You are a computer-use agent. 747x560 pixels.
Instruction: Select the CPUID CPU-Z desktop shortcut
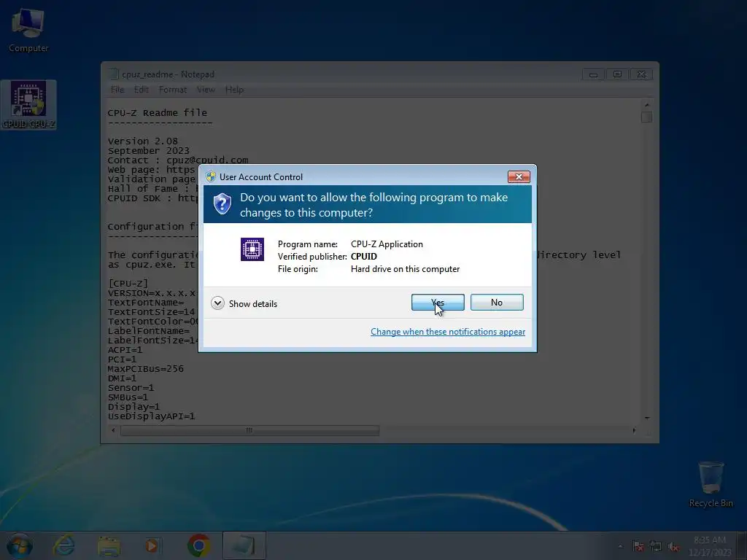(x=28, y=105)
